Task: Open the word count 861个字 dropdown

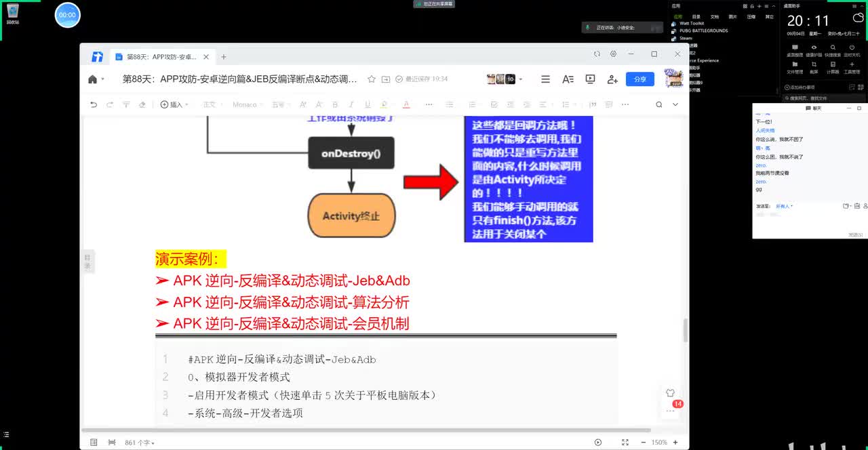Action: pyautogui.click(x=139, y=443)
